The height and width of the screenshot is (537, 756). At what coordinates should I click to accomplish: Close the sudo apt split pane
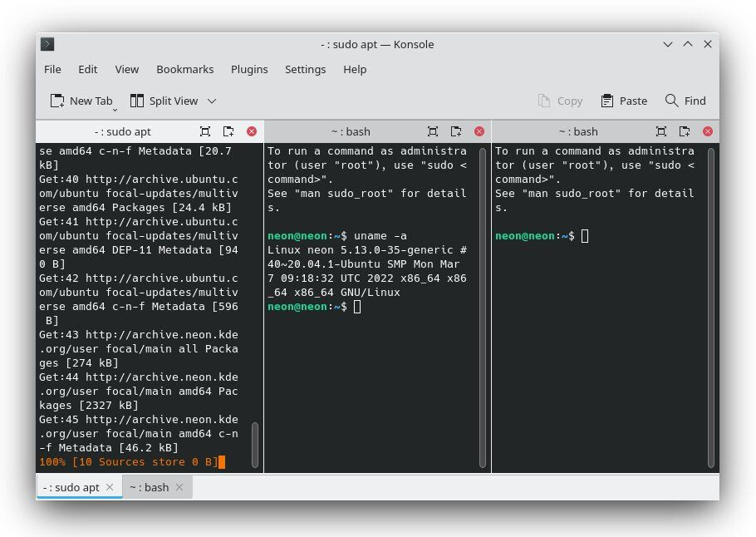(x=252, y=131)
